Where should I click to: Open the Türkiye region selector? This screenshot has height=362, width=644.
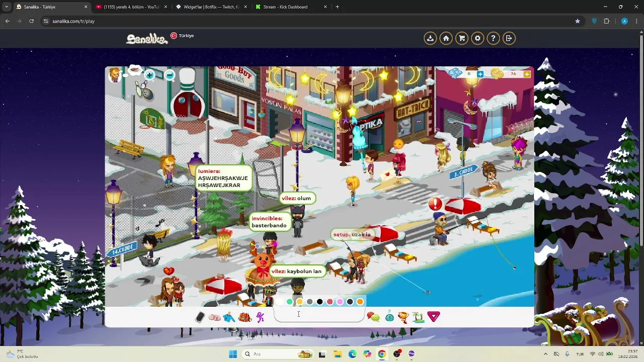(182, 36)
